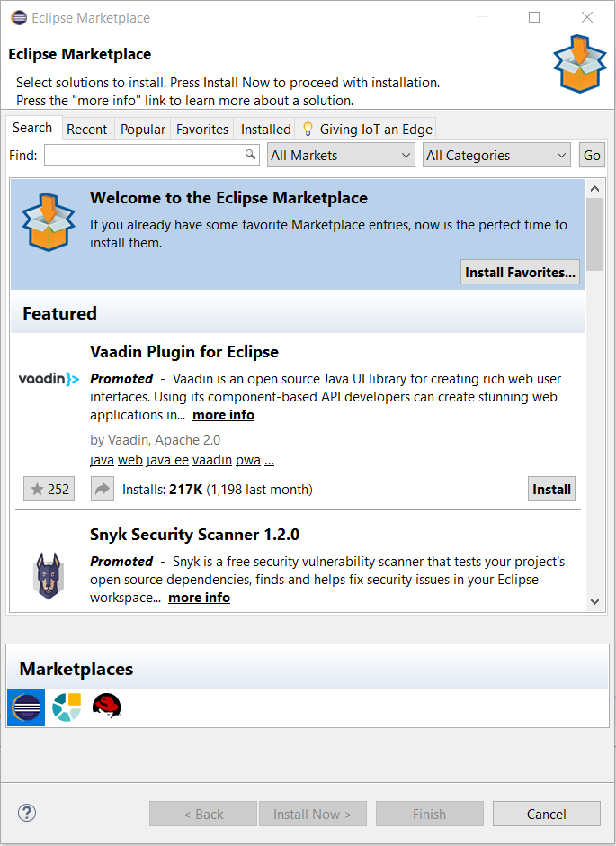Click the star favorite button showing 252
This screenshot has width=616, height=846.
point(49,490)
